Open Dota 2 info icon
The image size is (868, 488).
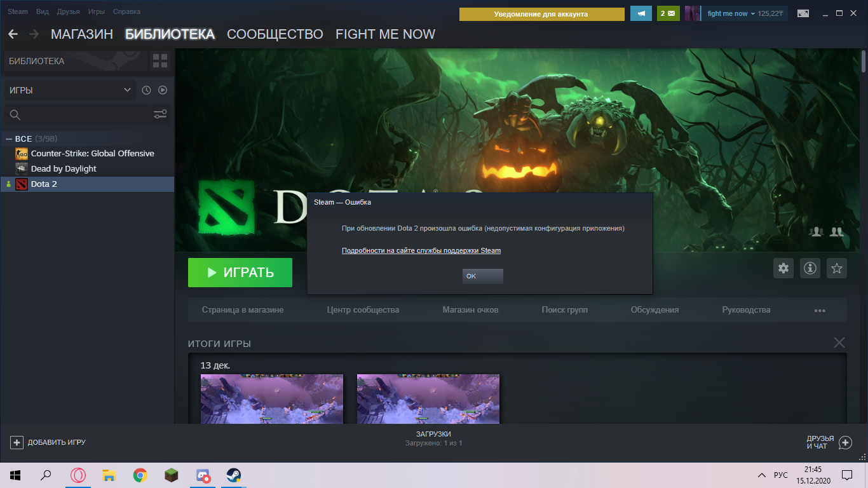(x=810, y=268)
